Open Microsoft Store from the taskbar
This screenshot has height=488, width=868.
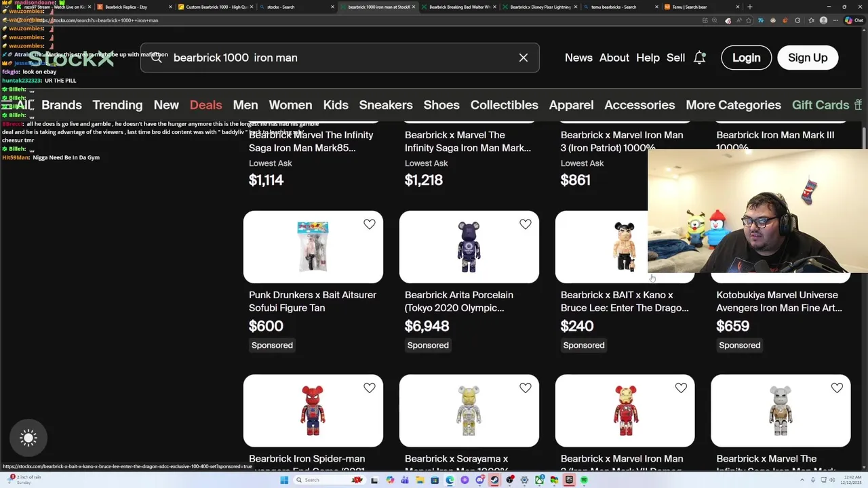[x=435, y=480]
